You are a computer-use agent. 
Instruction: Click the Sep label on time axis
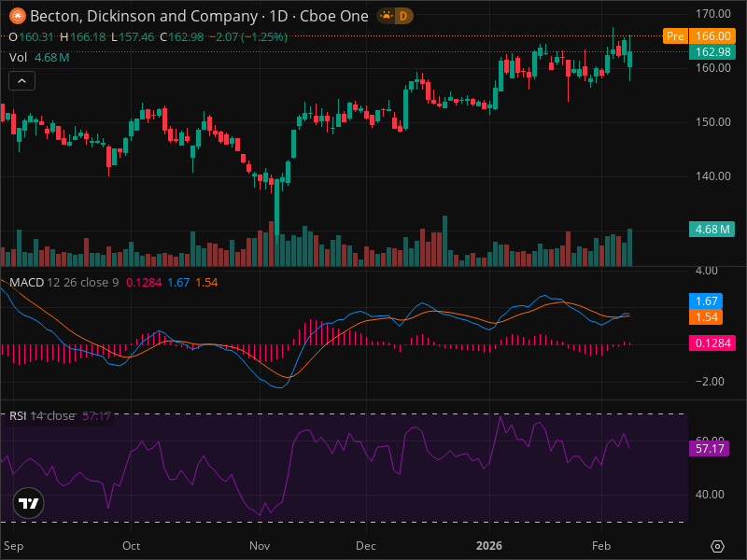pos(13,546)
